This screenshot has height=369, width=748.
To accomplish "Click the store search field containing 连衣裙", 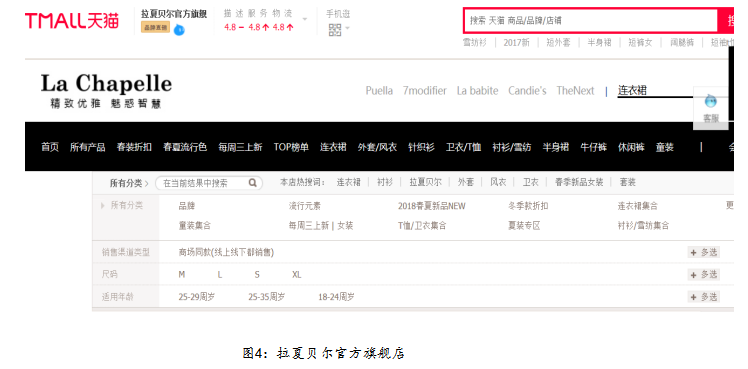I will [x=654, y=91].
